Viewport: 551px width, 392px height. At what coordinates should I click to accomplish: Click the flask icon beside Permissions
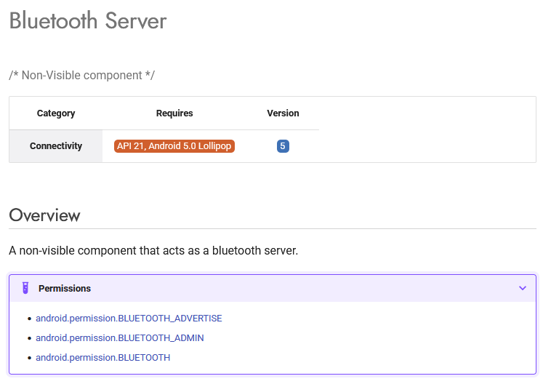(x=25, y=288)
